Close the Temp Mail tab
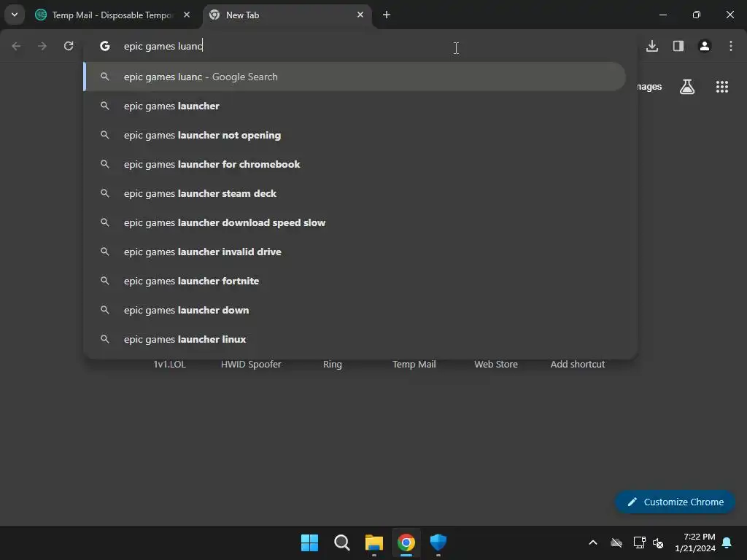 coord(187,15)
